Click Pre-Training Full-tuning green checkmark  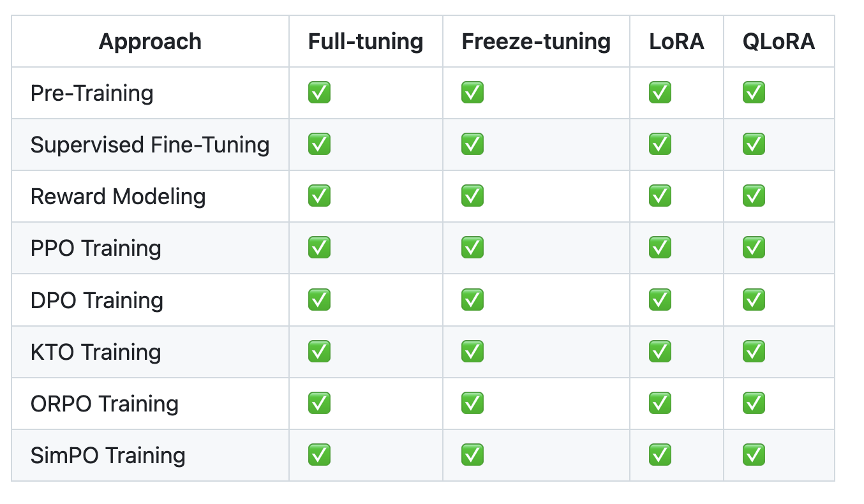(319, 93)
